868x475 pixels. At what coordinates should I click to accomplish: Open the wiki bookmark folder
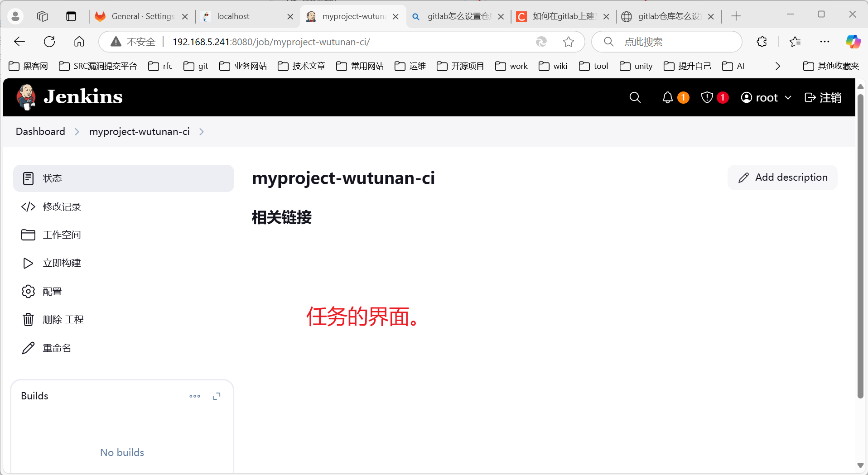(553, 66)
